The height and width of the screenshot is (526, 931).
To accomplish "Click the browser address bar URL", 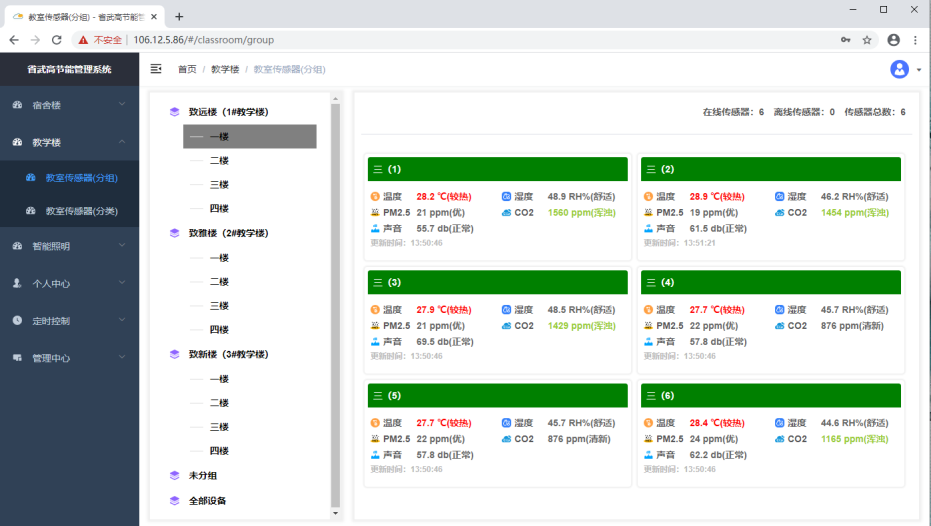I will [204, 40].
